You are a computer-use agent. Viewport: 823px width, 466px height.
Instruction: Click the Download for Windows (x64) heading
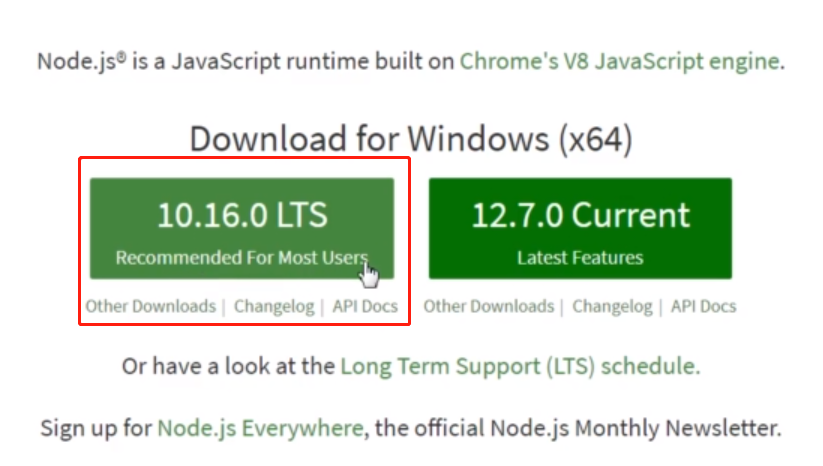click(411, 139)
